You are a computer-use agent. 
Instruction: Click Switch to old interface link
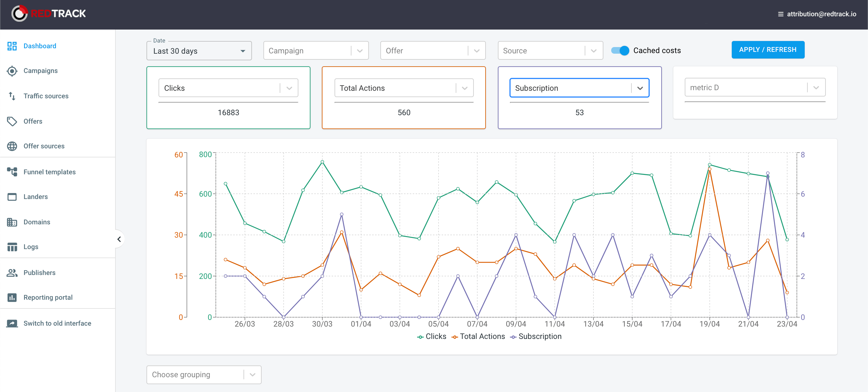(x=57, y=323)
